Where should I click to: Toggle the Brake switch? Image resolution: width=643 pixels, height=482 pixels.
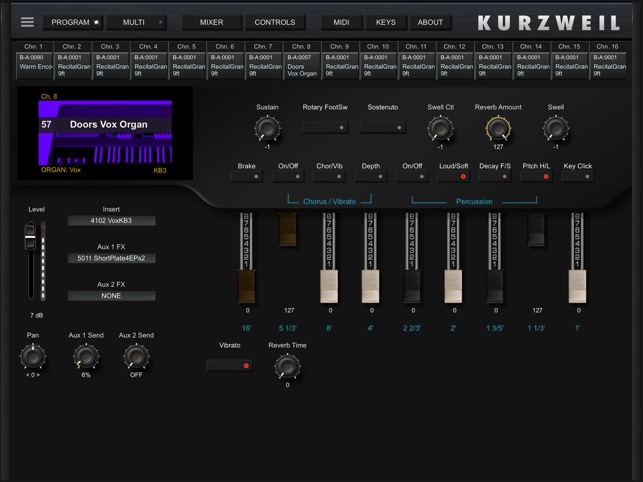coord(246,176)
